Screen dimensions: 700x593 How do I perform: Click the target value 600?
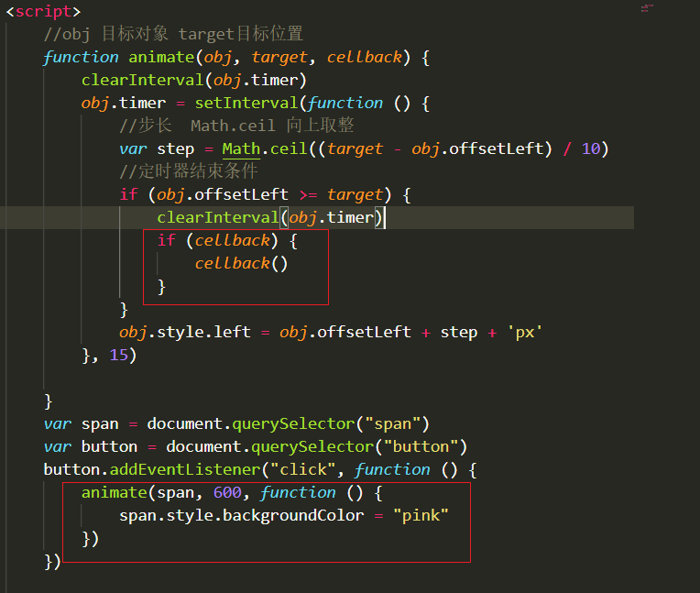pos(227,492)
